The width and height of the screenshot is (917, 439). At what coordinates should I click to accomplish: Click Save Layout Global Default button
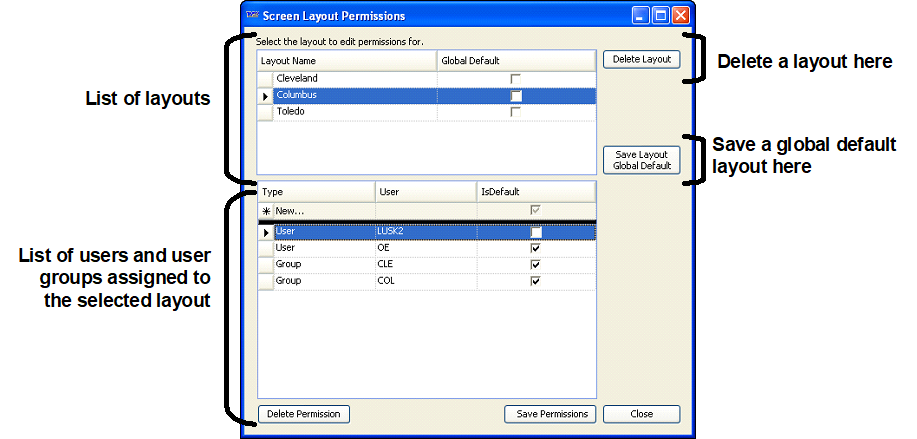point(641,160)
